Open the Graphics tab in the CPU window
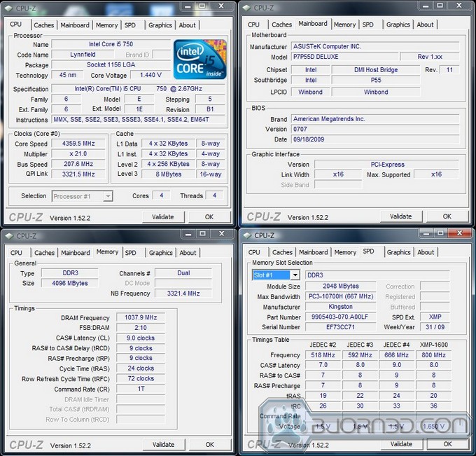 click(160, 25)
